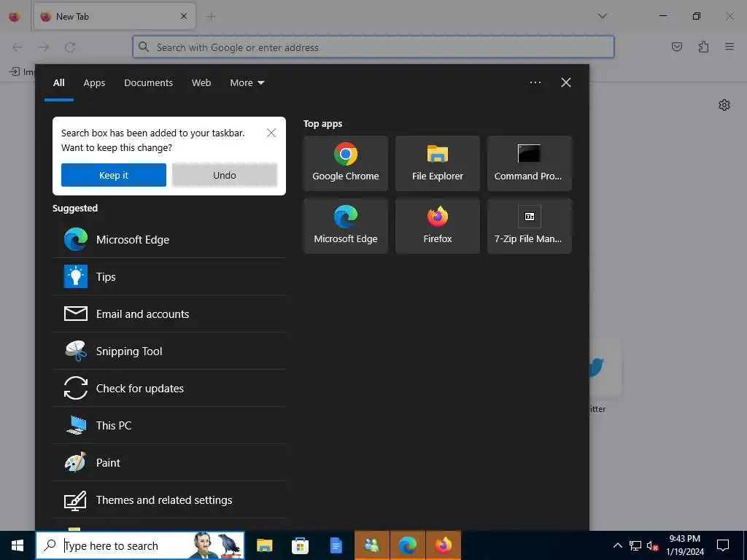747x560 pixels.
Task: Open the network icon in system tray
Action: click(x=635, y=545)
